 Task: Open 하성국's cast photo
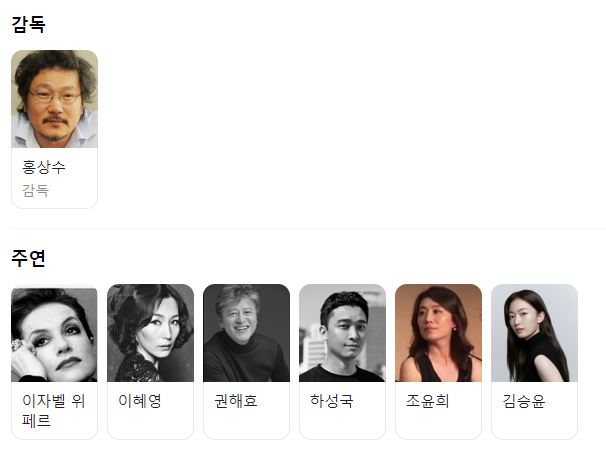coord(342,333)
